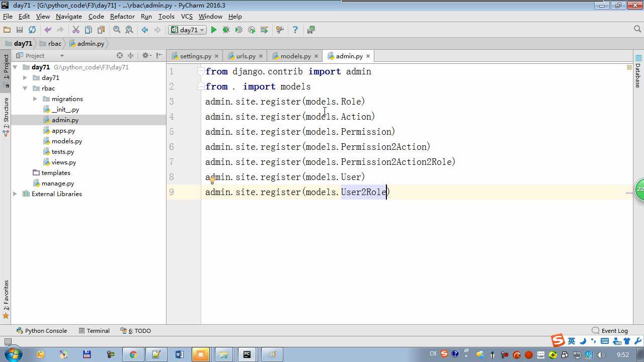The image size is (644, 362).
Task: Copy selection using the toolbar copy icon
Action: click(x=89, y=30)
